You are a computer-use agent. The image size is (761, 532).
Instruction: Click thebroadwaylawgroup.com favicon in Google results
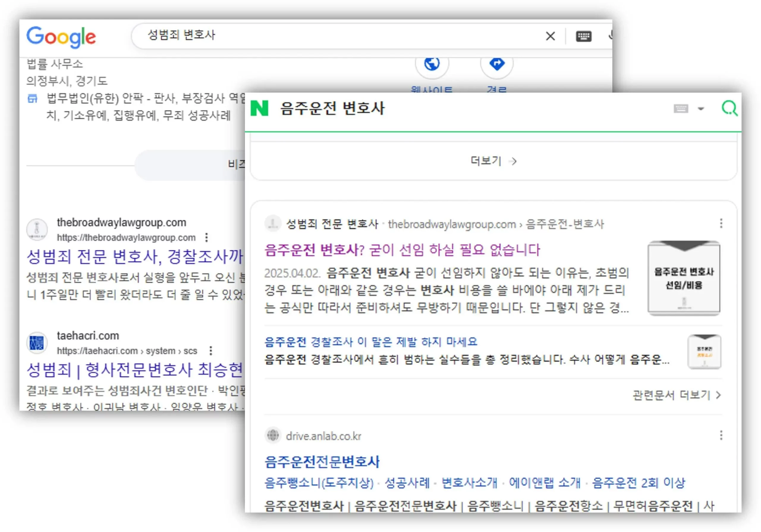pyautogui.click(x=37, y=229)
